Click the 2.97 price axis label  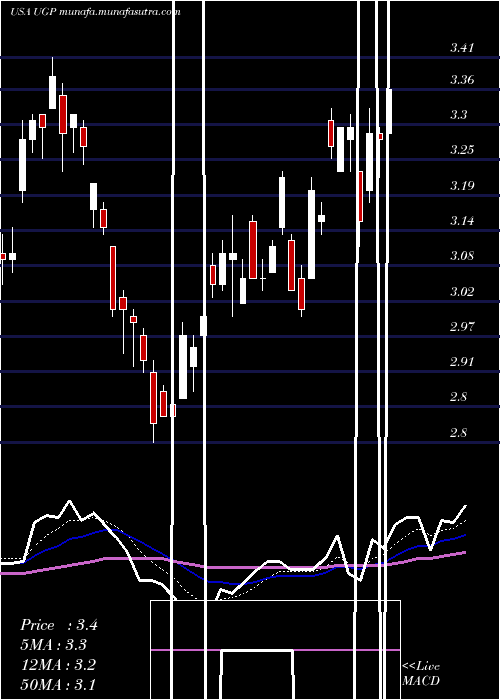click(x=462, y=327)
